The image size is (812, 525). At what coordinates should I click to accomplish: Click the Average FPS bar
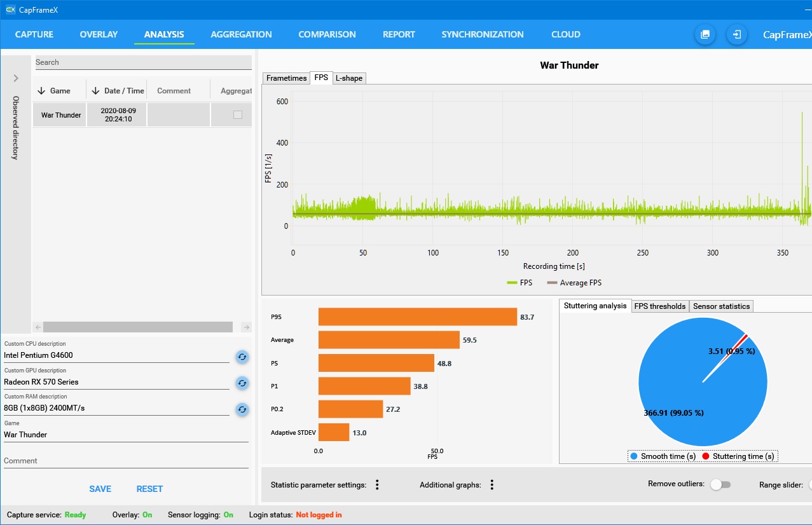coord(389,339)
